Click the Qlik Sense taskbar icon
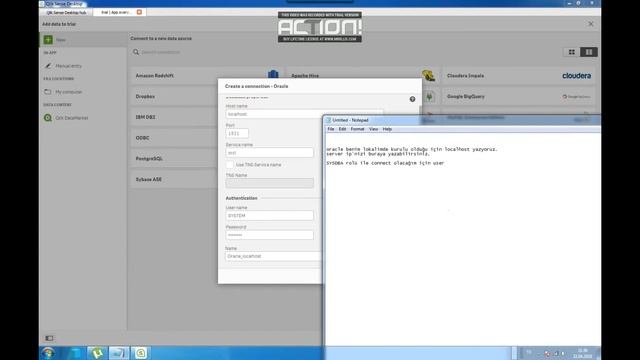 click(x=140, y=353)
